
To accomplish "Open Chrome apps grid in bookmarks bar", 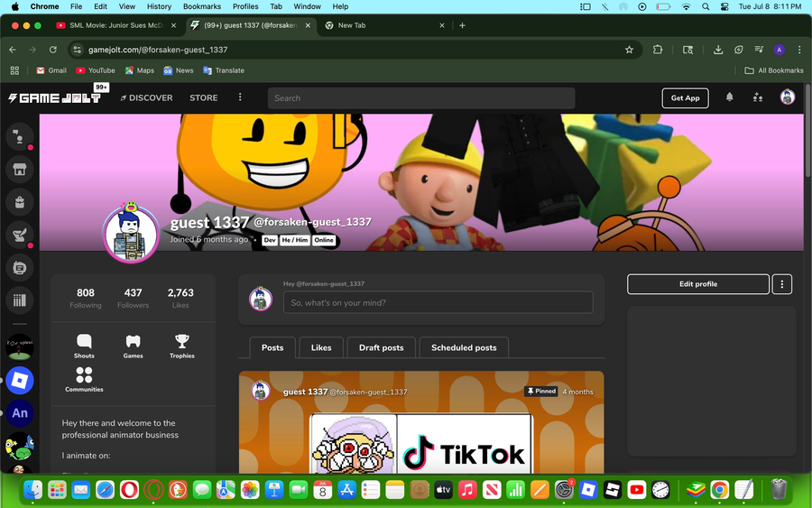I will tap(14, 70).
